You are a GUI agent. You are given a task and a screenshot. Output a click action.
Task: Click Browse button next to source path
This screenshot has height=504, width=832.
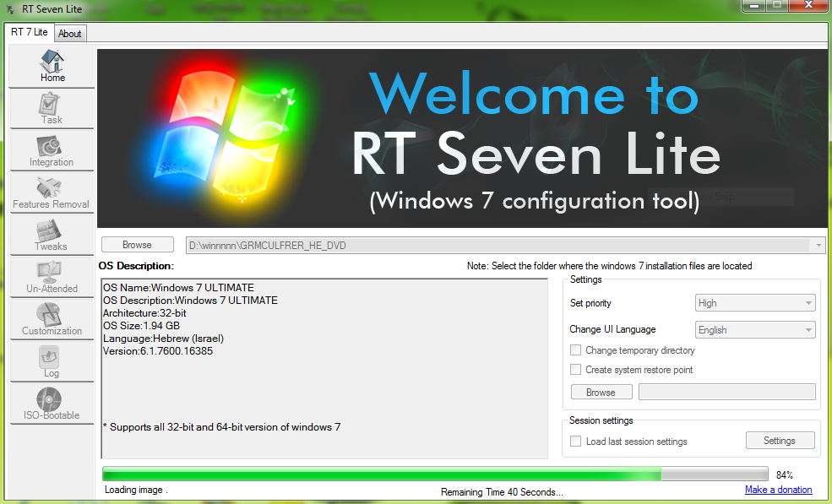pos(138,245)
